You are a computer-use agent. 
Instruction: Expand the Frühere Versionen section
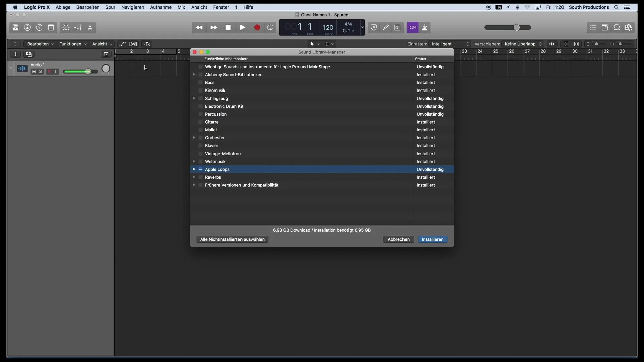pos(193,185)
